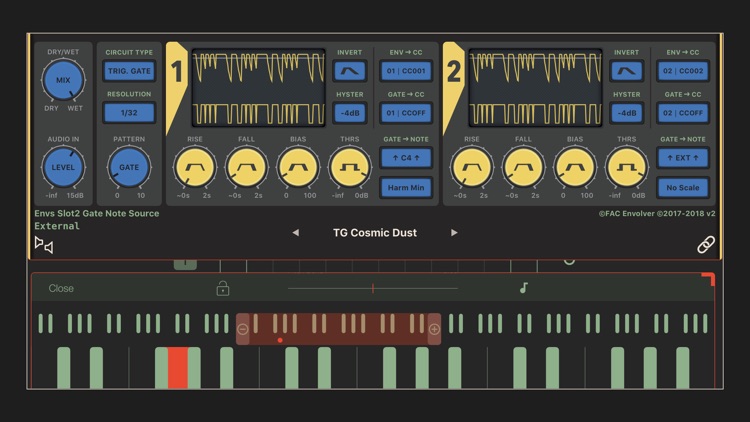Screen dimensions: 750x422
Task: Close the keyboard panel
Action: (x=61, y=289)
